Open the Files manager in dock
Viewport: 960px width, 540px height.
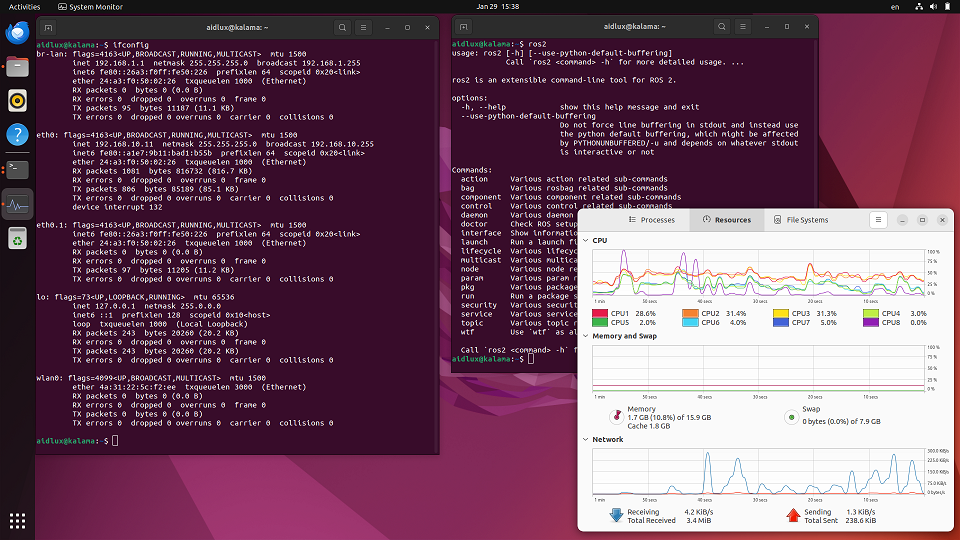[x=17, y=67]
